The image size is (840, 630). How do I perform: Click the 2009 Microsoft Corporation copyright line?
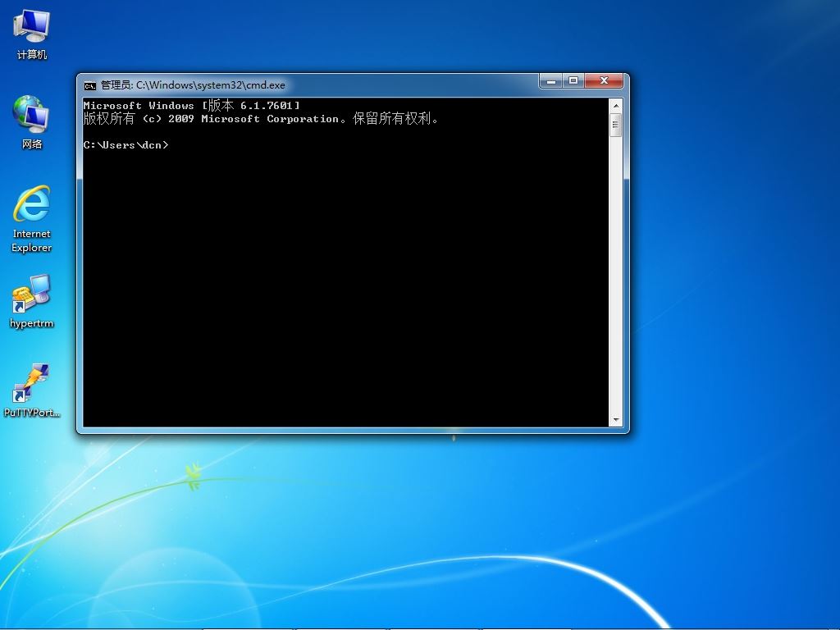261,119
